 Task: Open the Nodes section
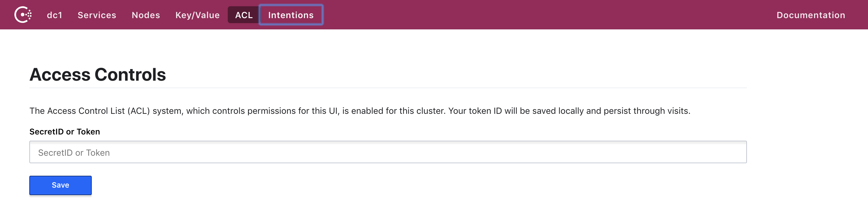tap(146, 15)
